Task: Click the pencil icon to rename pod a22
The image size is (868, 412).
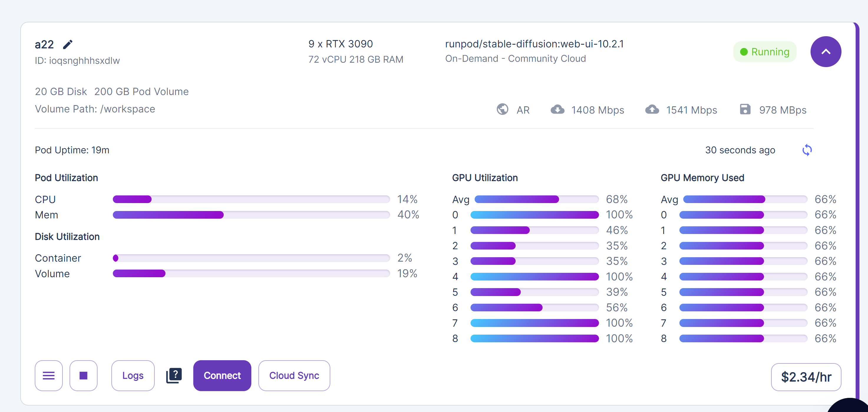Action: tap(68, 44)
